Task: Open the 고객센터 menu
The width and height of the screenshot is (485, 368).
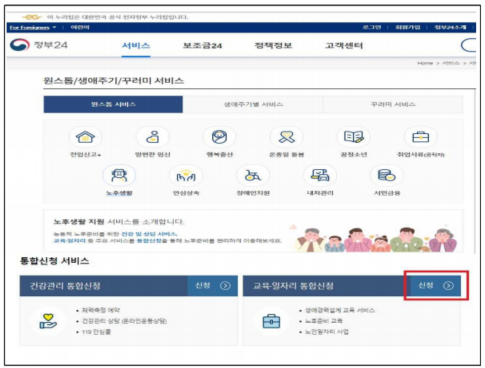Action: point(344,45)
